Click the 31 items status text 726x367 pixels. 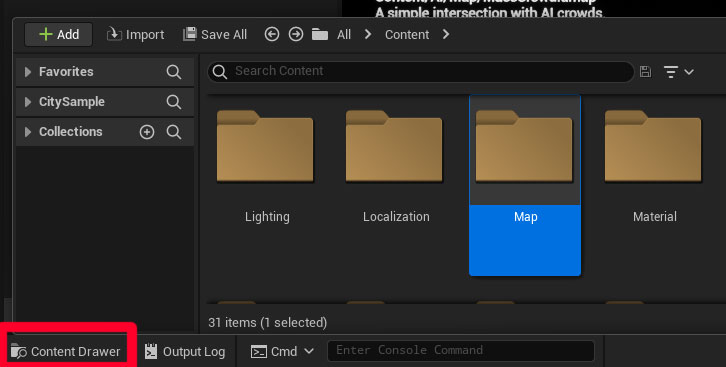click(268, 323)
